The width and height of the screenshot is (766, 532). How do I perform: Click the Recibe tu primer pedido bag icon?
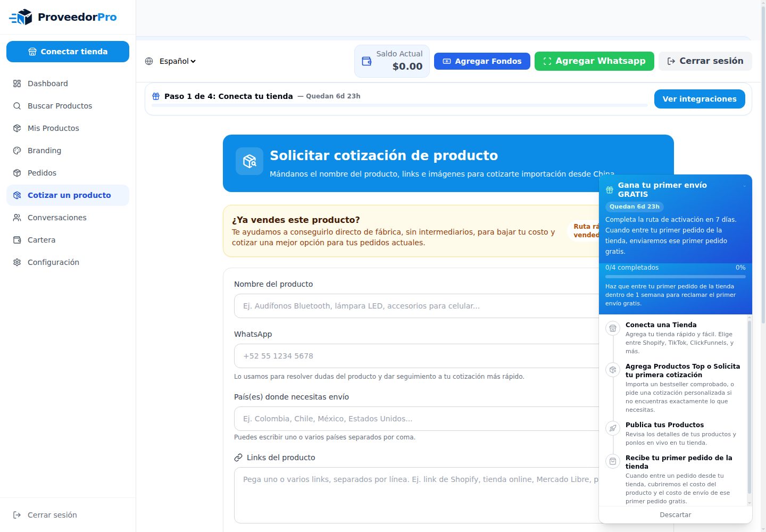[x=613, y=461]
